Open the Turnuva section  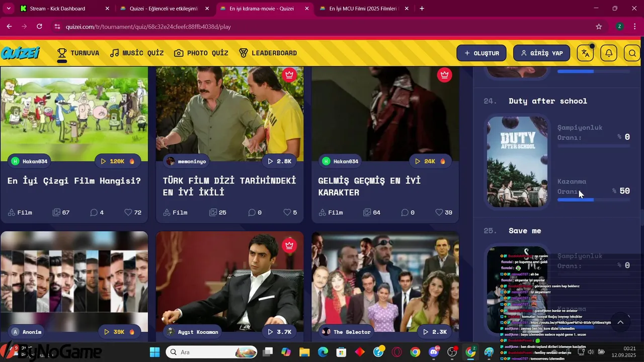[78, 53]
